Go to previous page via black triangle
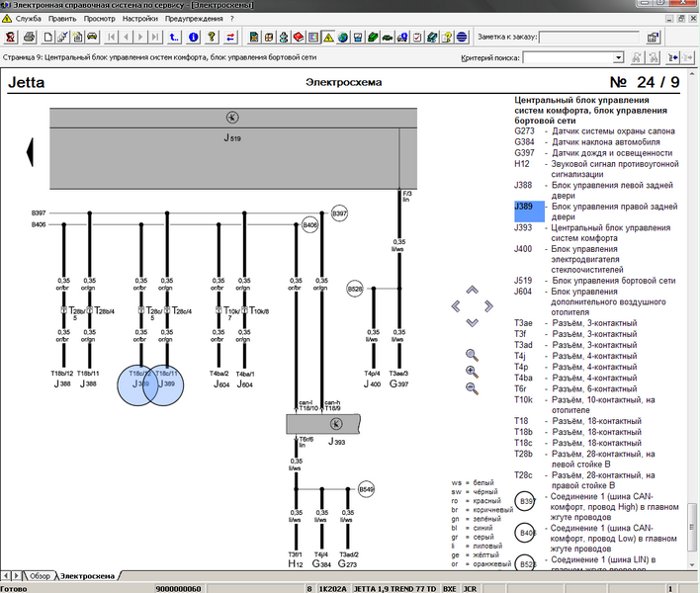 click(x=30, y=152)
